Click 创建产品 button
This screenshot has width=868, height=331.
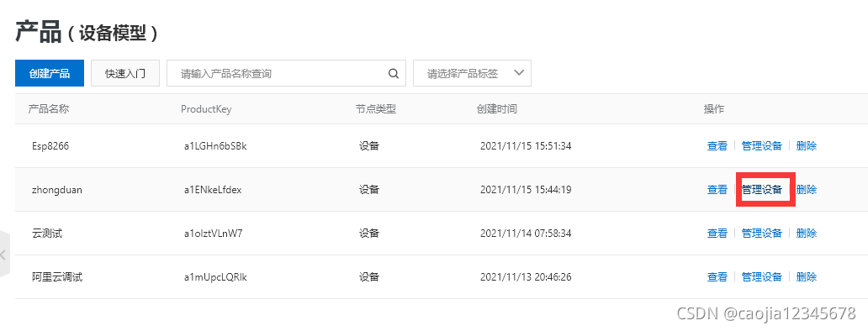[x=50, y=73]
